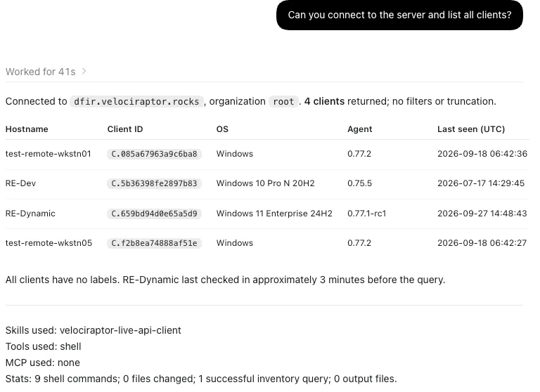Viewport: 540px width, 392px height.
Task: Select client ID C.085a67963a9c6ba8
Action: click(x=154, y=154)
